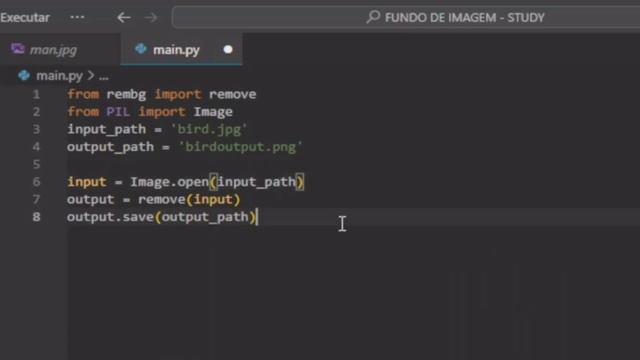Click 'input_path' variable on line 3
The image size is (640, 360).
[x=107, y=129]
